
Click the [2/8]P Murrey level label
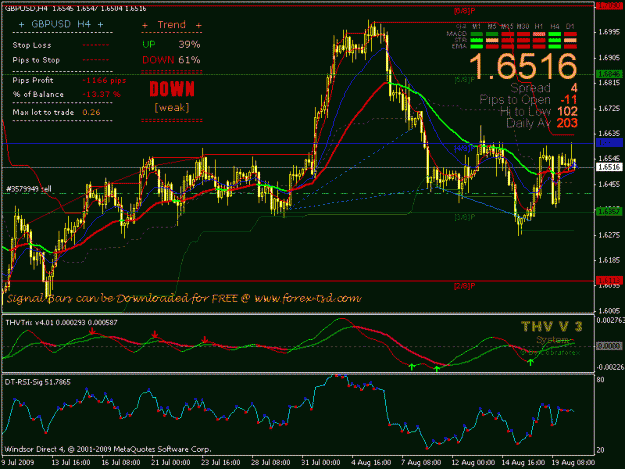(x=464, y=286)
